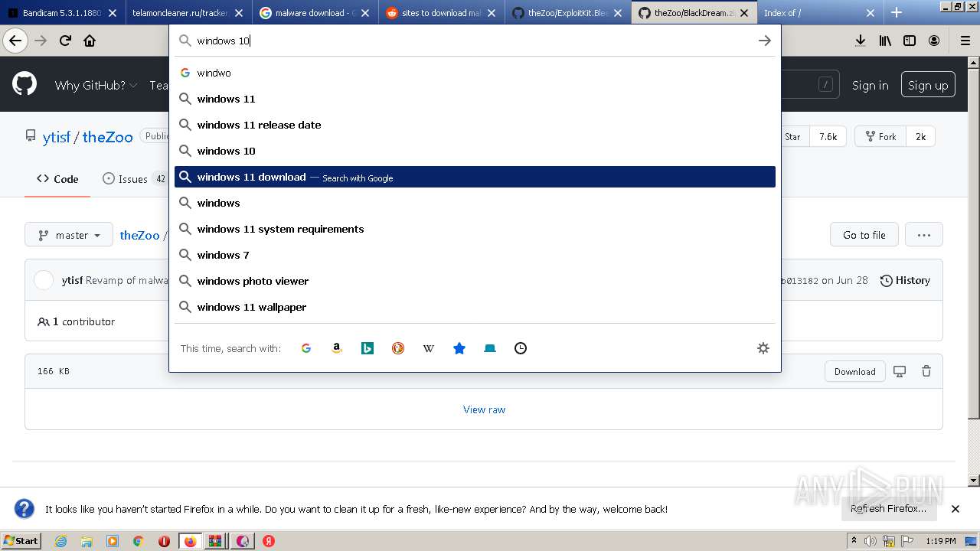Image resolution: width=980 pixels, height=551 pixels.
Task: Click the GitHub octocat logo
Action: coord(24,84)
